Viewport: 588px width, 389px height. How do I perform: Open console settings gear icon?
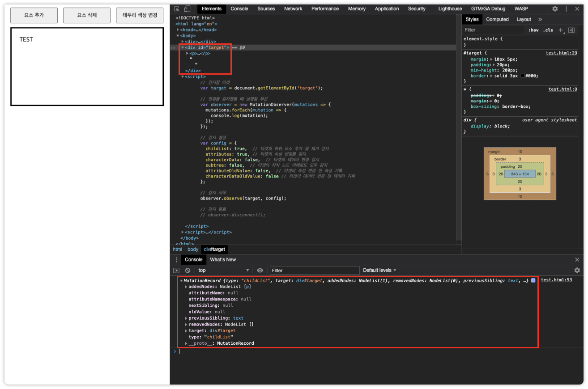pyautogui.click(x=577, y=270)
